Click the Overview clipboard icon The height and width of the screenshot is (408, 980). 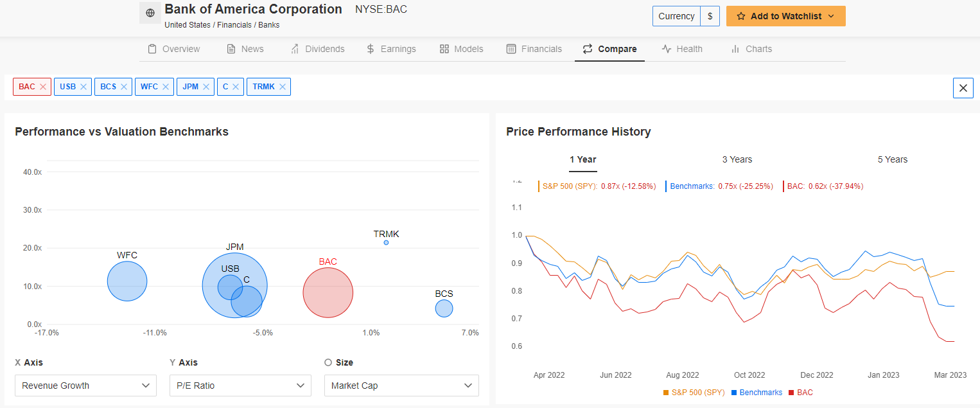click(x=152, y=49)
